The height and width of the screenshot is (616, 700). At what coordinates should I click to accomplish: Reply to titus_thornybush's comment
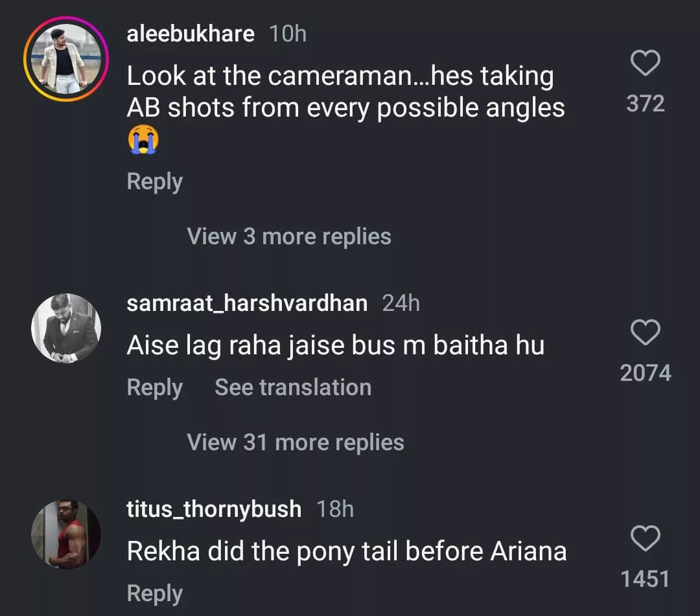point(154,593)
